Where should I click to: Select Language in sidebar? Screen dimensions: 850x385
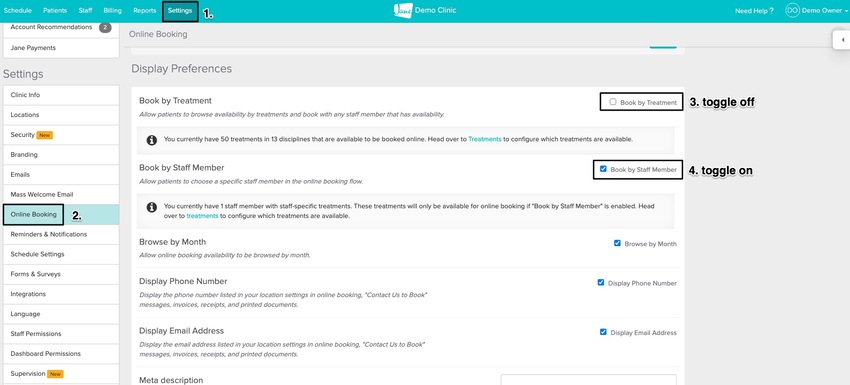coord(61,314)
